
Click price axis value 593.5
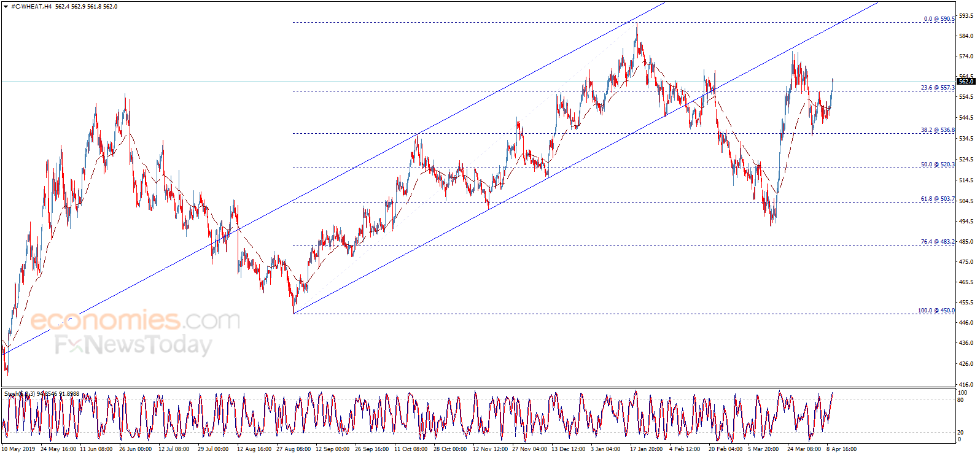[x=966, y=16]
